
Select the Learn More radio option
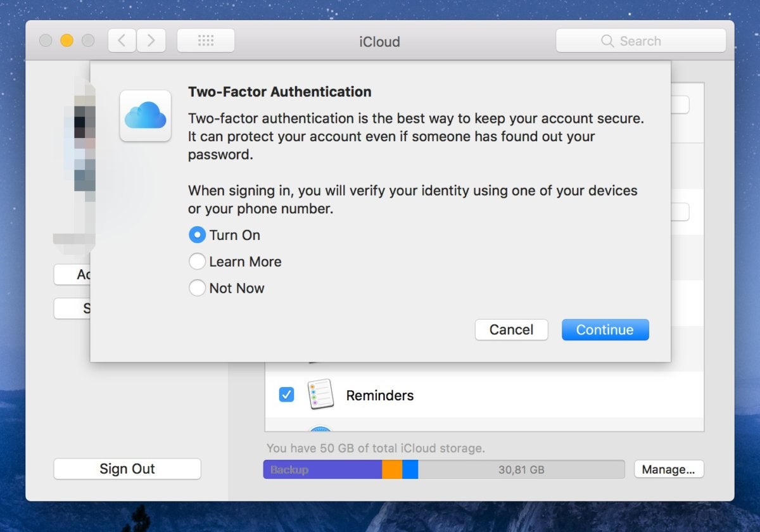coord(198,262)
